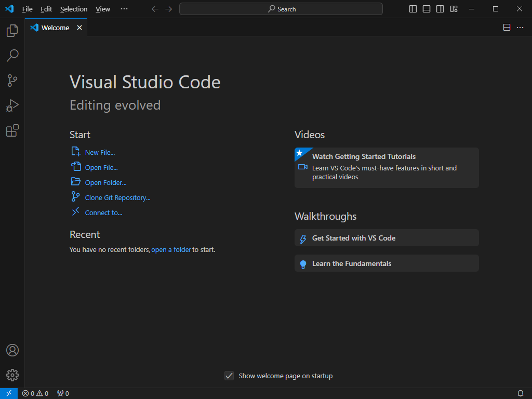Toggle the secondary side bar layout icon

[x=440, y=9]
